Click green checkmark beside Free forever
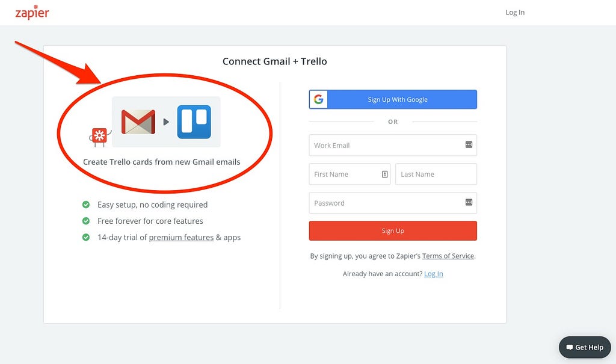 [85, 221]
